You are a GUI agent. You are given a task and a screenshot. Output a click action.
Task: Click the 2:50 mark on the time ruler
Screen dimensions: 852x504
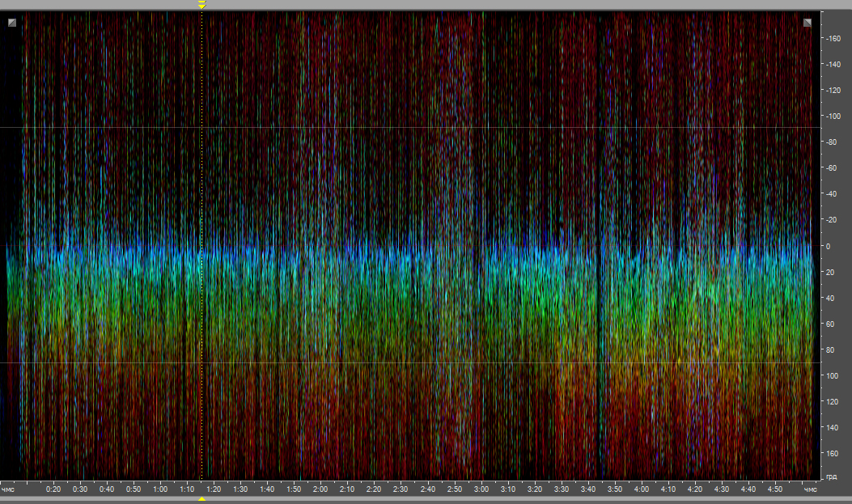[454, 489]
